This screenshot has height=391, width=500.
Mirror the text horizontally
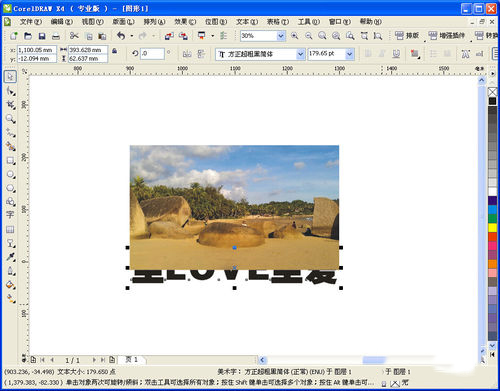(x=187, y=54)
